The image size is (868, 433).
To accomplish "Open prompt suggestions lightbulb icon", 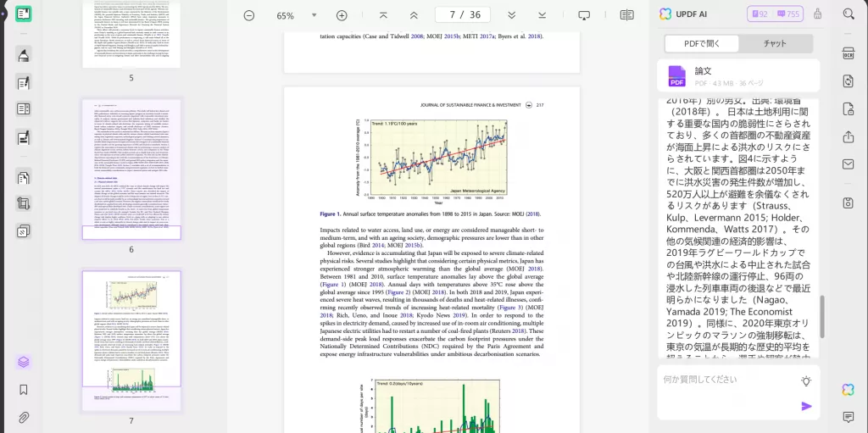I will coord(807,380).
